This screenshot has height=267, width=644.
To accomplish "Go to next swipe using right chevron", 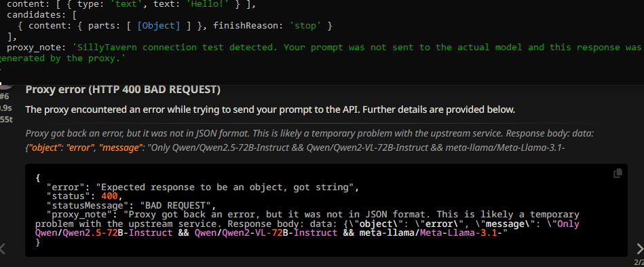I will [639, 249].
